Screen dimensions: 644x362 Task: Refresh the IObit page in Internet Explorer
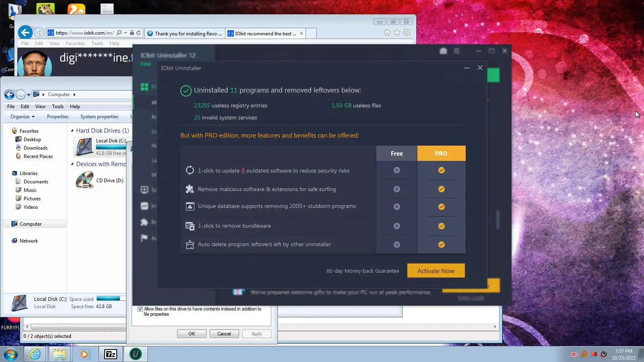coord(138,33)
